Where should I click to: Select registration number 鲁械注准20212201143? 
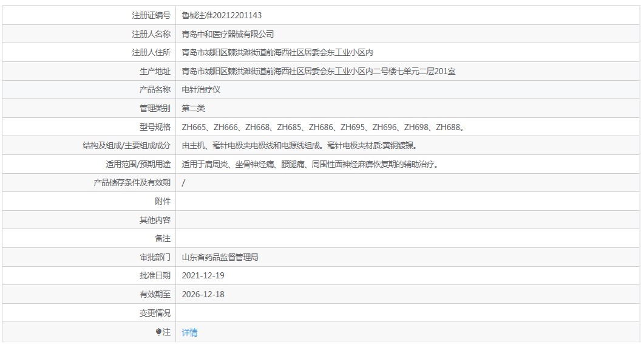point(222,15)
